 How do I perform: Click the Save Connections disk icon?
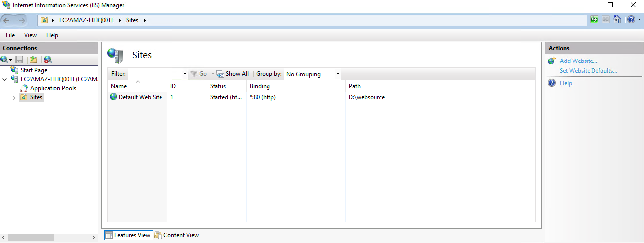(19, 60)
